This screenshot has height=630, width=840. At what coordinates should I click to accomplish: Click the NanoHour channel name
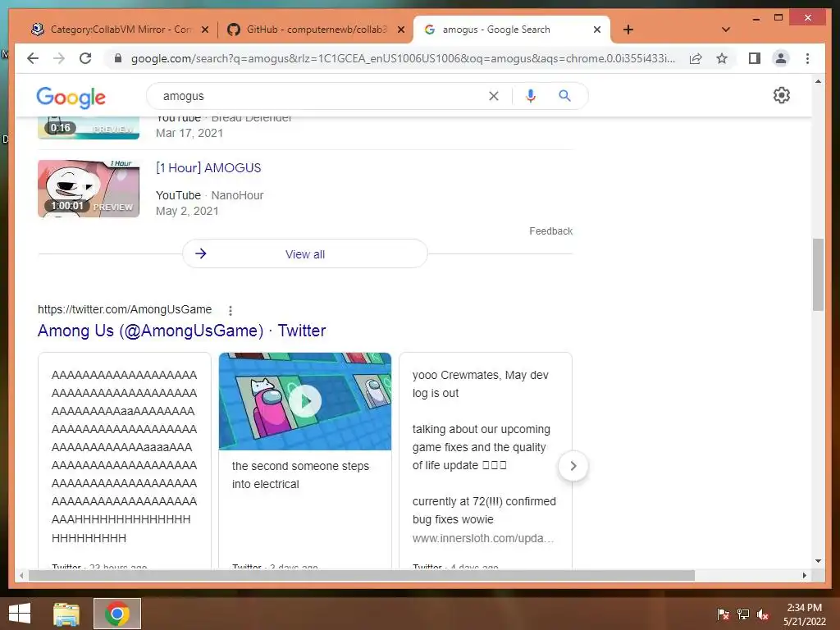pos(237,195)
